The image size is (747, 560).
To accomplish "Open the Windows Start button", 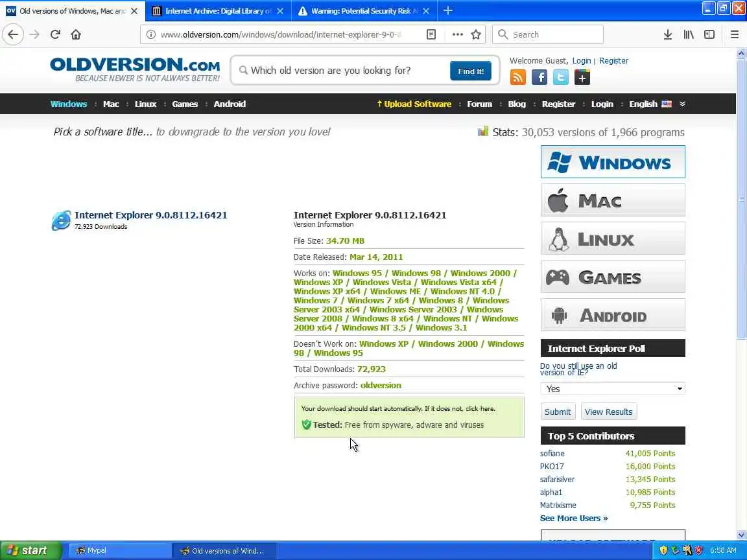I will point(30,550).
